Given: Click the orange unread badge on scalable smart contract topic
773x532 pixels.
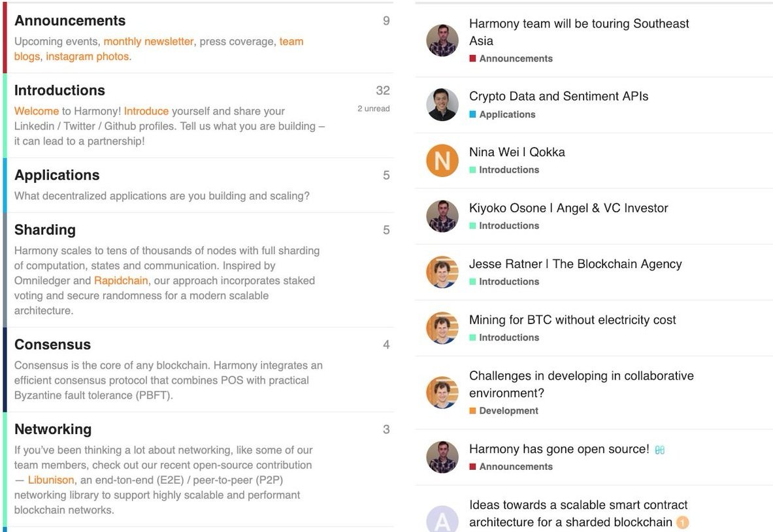Looking at the screenshot, I should pos(682,522).
